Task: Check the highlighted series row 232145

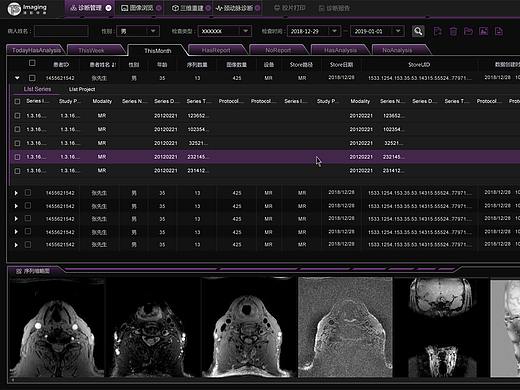Action: point(17,157)
